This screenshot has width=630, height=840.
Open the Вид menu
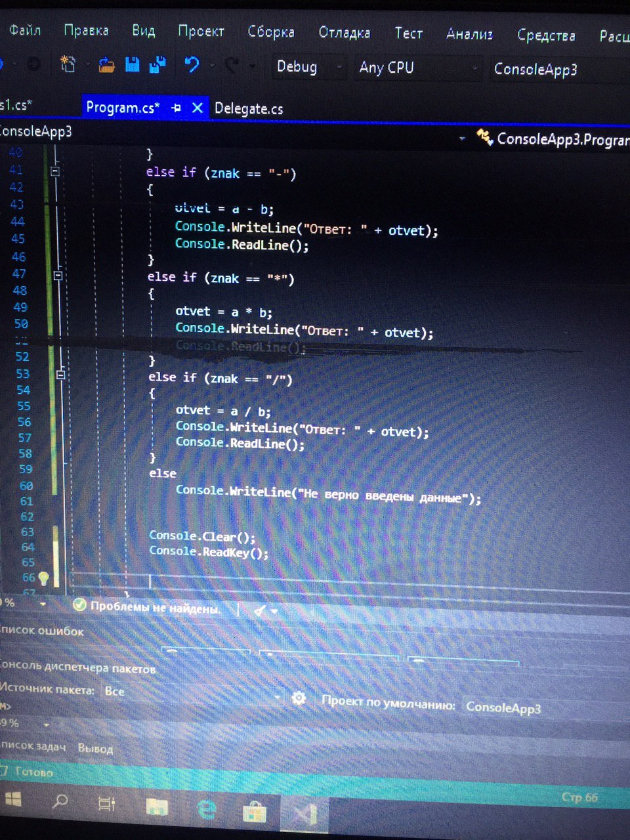143,30
